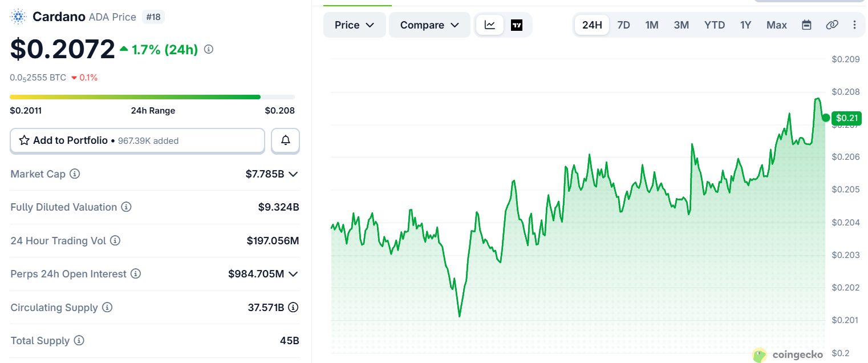868x363 pixels.
Task: Open Total Supply info icon
Action: click(79, 341)
